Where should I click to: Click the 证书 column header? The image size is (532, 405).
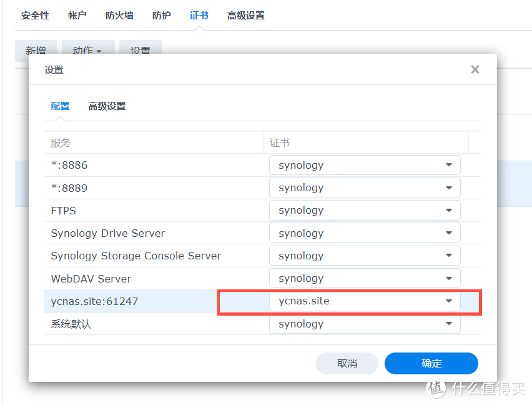point(366,142)
